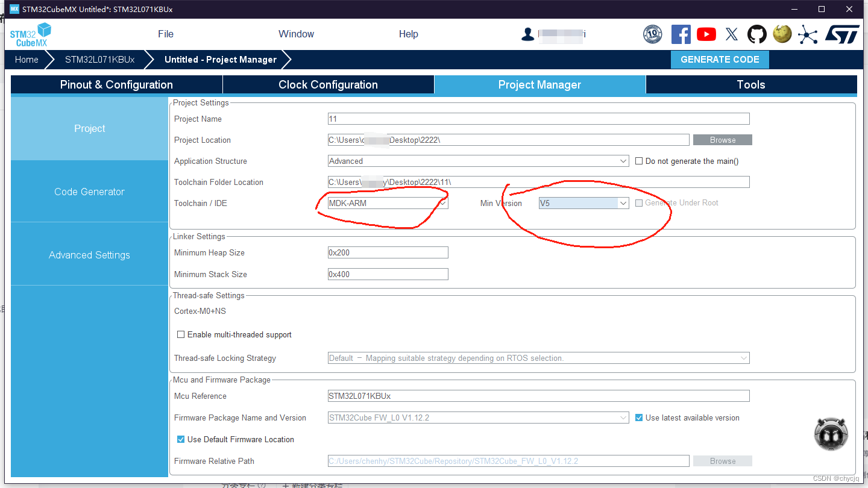Screen dimensions: 868x488
Task: Open the user account icon
Action: click(528, 34)
